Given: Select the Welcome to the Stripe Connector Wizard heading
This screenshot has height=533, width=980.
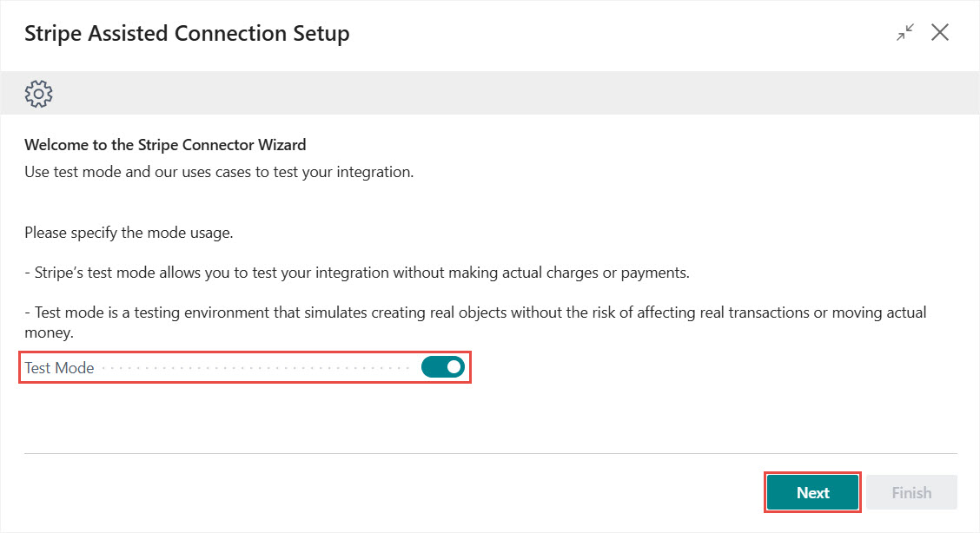Looking at the screenshot, I should coord(165,145).
